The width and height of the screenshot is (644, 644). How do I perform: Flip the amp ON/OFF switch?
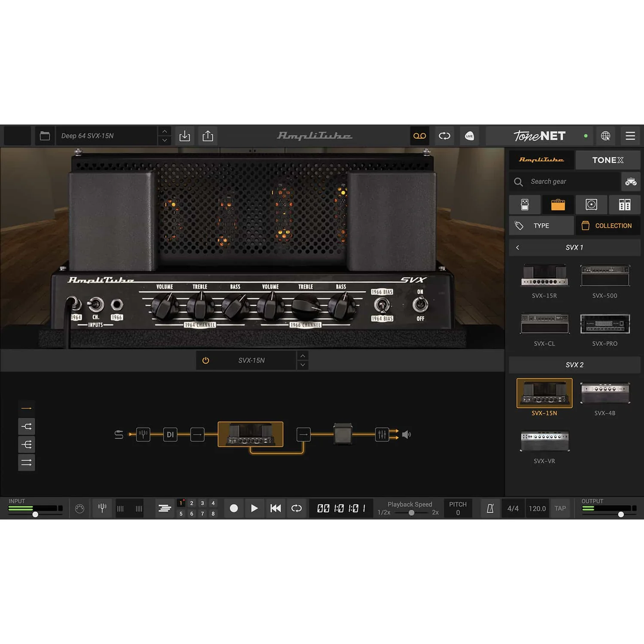tap(420, 305)
